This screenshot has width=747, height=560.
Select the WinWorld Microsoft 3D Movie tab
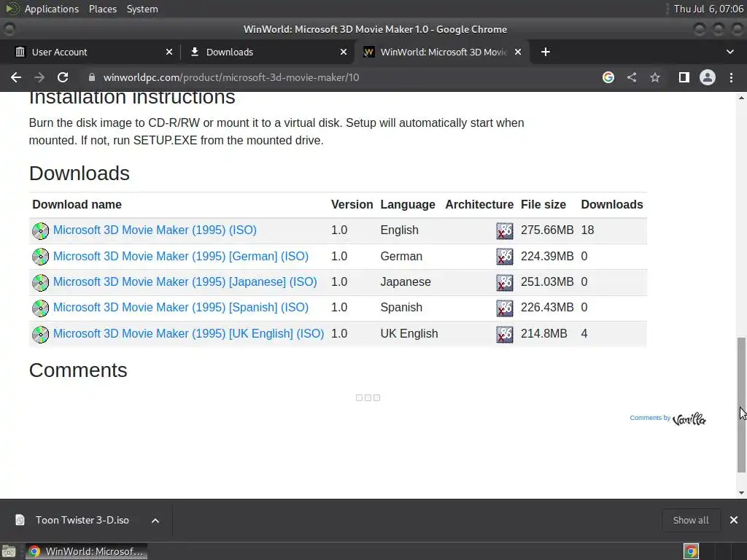pos(441,52)
